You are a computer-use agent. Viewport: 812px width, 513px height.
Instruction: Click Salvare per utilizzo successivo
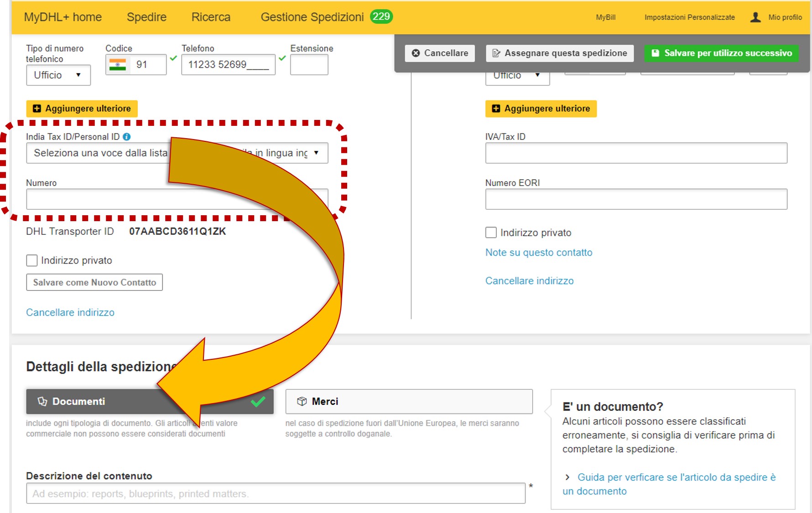722,53
